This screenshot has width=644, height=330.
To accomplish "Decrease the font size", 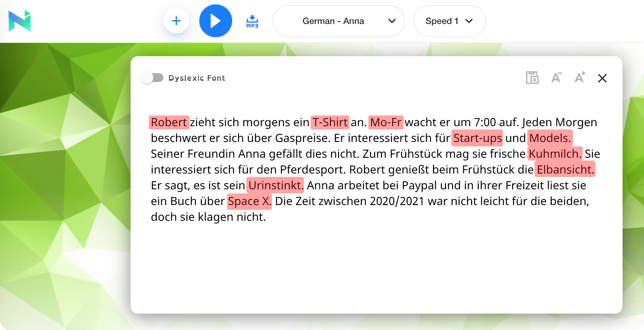I will 556,78.
